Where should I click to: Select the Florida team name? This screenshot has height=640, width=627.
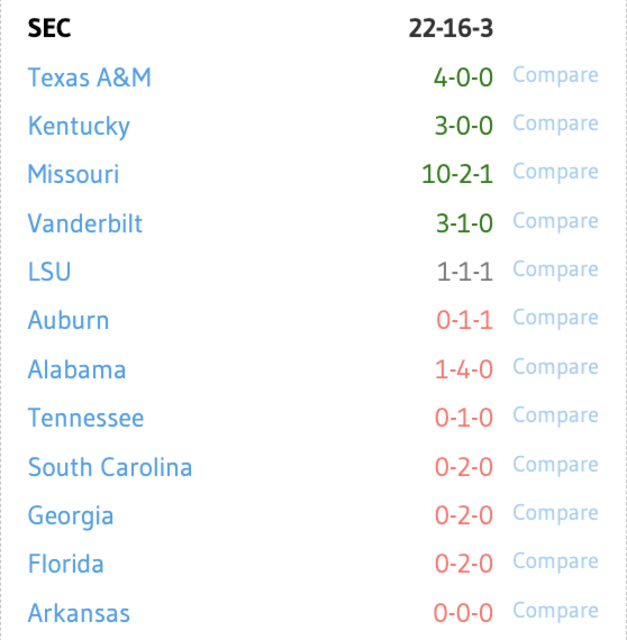click(x=66, y=564)
